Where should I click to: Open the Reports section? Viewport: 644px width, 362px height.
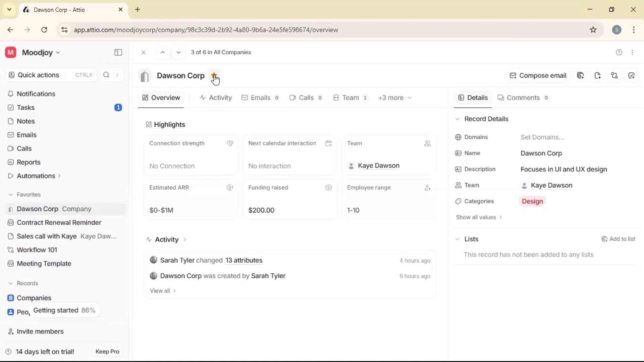pyautogui.click(x=28, y=162)
